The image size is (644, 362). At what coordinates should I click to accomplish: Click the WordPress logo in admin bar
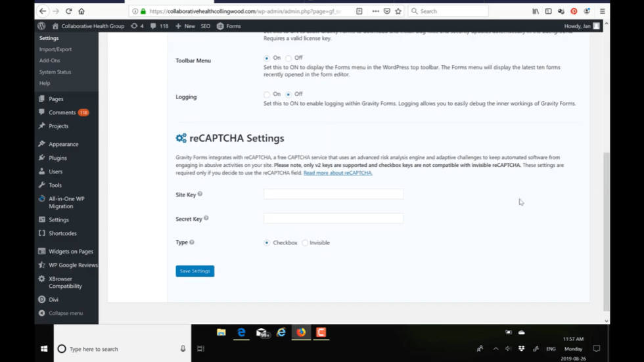(x=41, y=26)
